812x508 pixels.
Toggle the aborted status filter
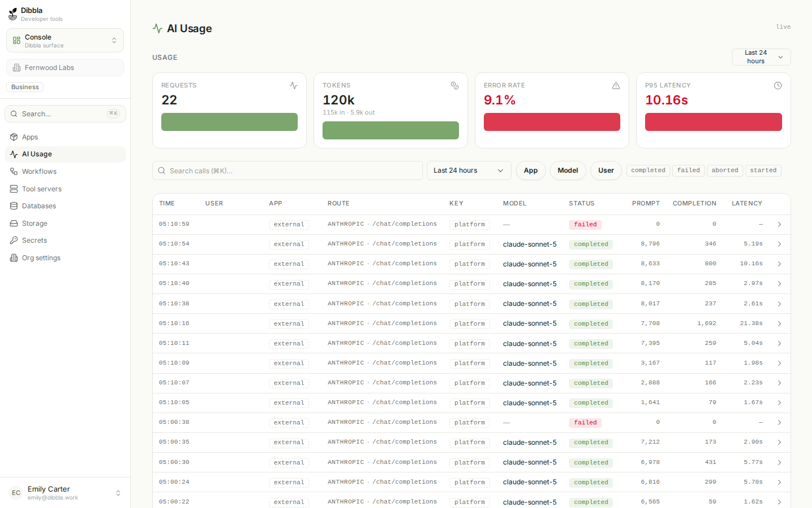(x=725, y=170)
